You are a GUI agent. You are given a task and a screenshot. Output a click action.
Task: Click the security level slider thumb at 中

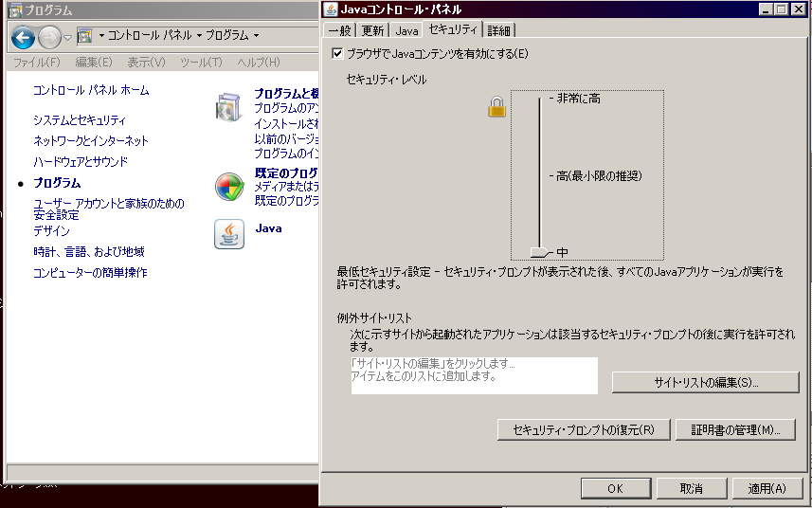point(540,252)
